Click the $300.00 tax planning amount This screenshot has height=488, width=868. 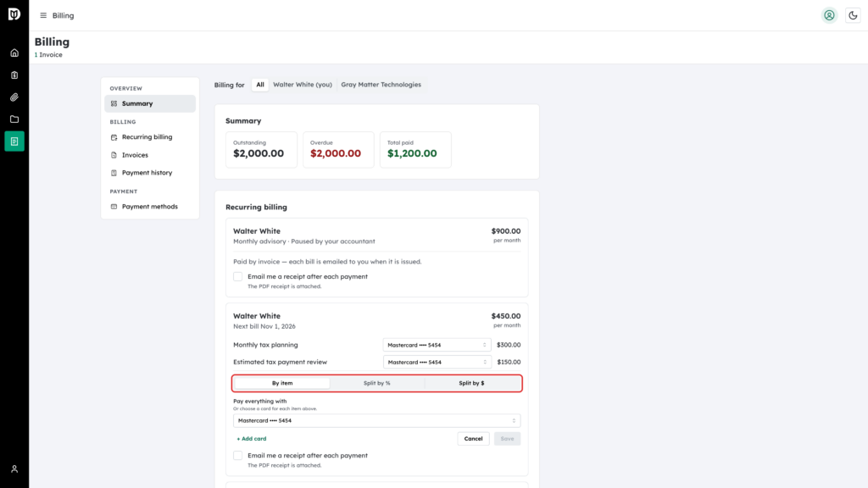[x=509, y=345]
